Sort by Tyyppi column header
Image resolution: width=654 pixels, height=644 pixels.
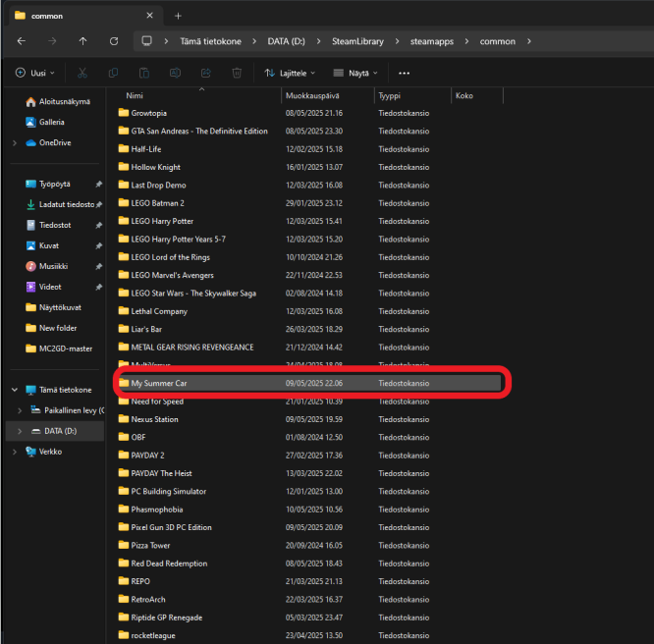point(412,95)
